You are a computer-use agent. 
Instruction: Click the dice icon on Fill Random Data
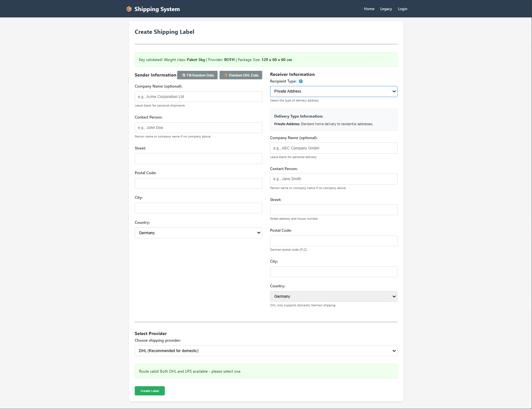click(x=184, y=75)
